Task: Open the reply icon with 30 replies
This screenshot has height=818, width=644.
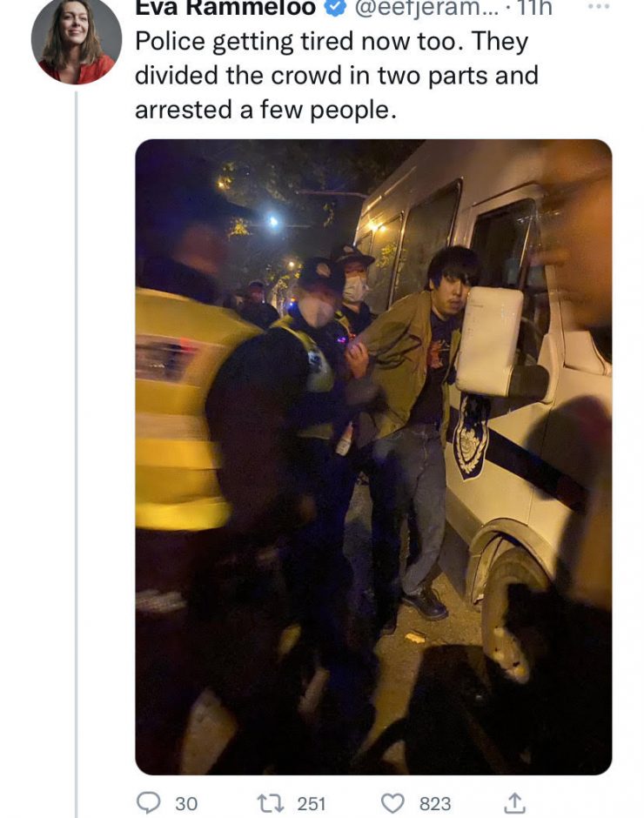Action: pos(148,803)
